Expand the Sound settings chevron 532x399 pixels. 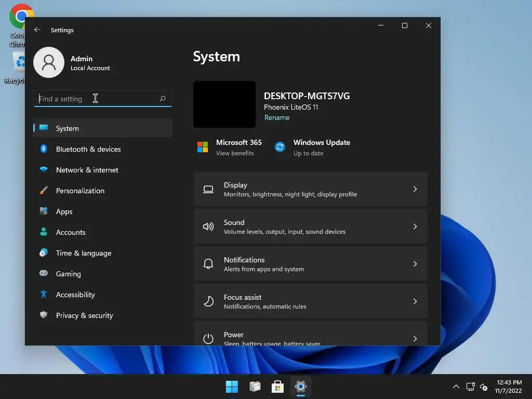pos(415,227)
